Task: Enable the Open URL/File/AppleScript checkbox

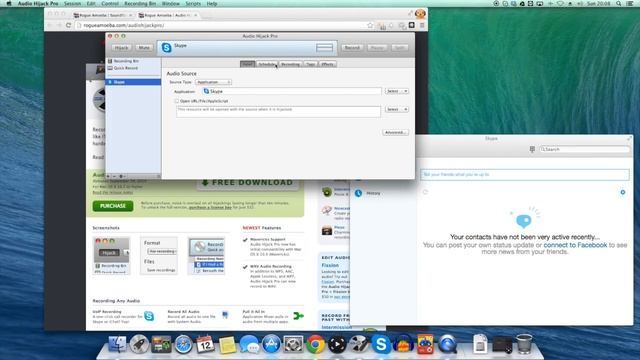Action: click(177, 101)
